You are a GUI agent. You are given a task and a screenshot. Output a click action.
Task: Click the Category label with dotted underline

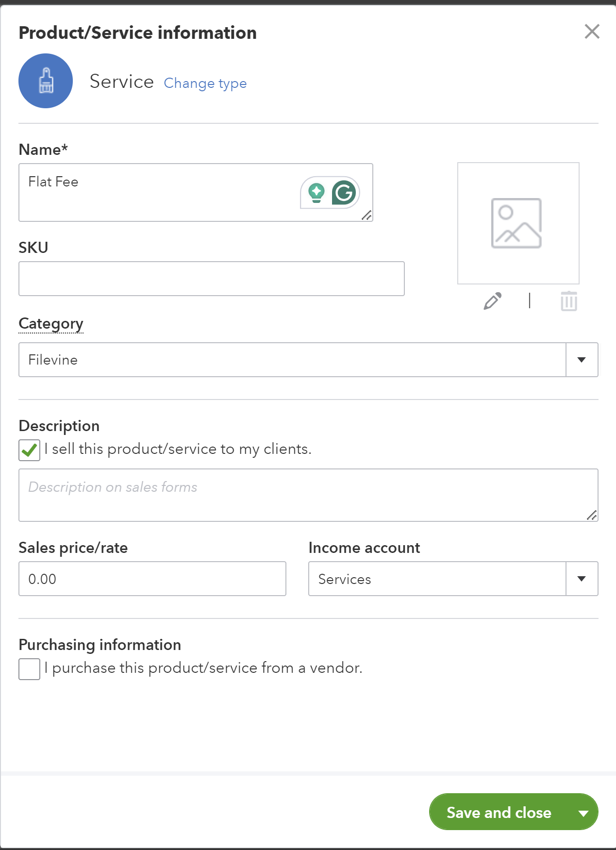coord(51,323)
